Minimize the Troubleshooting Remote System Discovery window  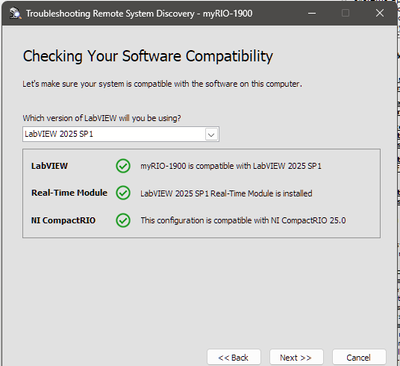click(x=312, y=13)
